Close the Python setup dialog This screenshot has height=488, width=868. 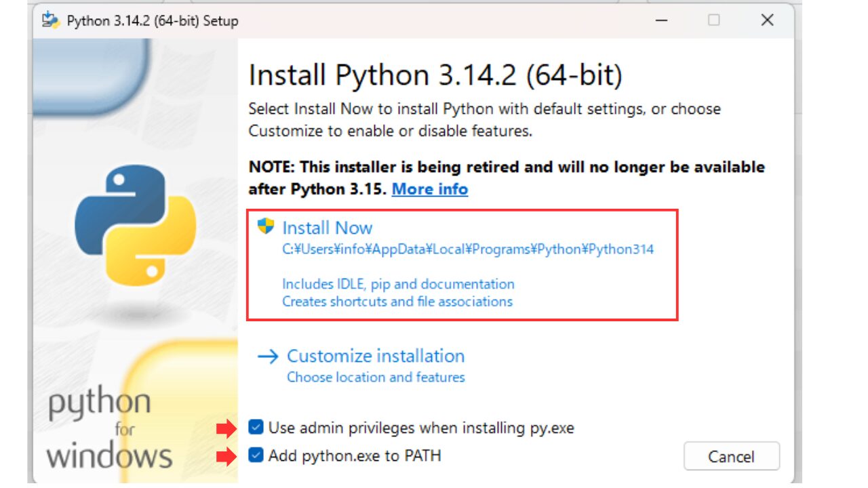click(x=767, y=20)
